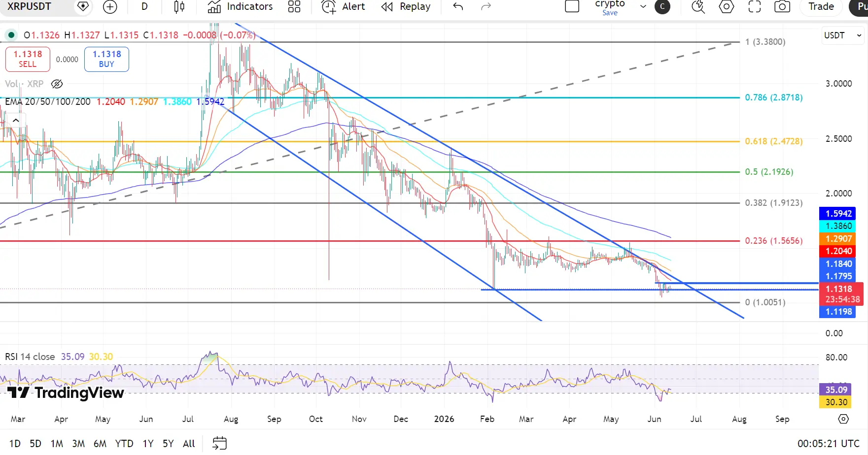Undo the last chart action
Image resolution: width=868 pixels, height=455 pixels.
[458, 6]
